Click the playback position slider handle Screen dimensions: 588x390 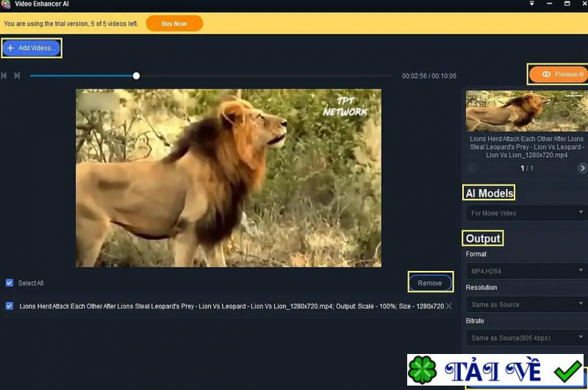click(137, 76)
